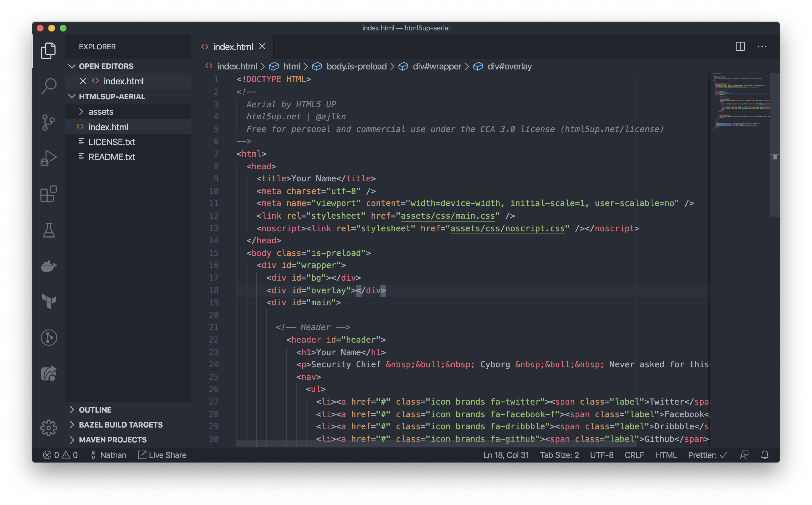Expand the OUTLINE section
Viewport: 812px width, 505px height.
pyautogui.click(x=95, y=410)
